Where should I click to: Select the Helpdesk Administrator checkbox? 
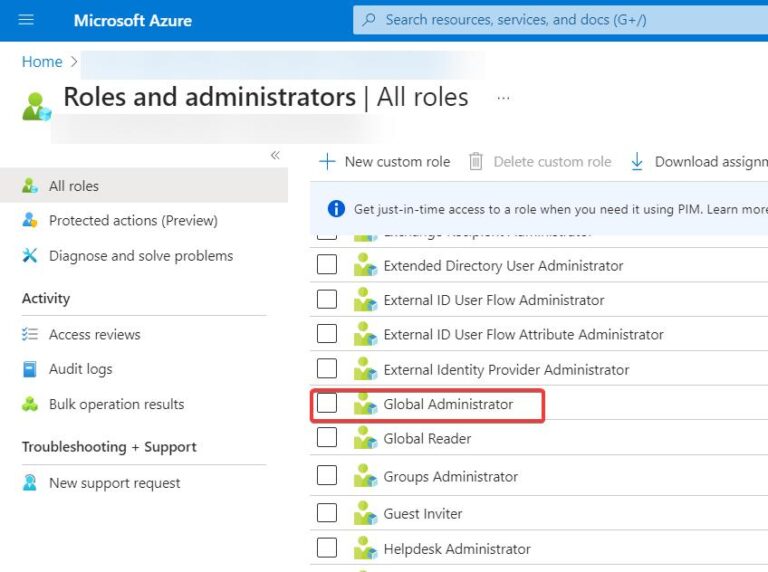point(327,548)
